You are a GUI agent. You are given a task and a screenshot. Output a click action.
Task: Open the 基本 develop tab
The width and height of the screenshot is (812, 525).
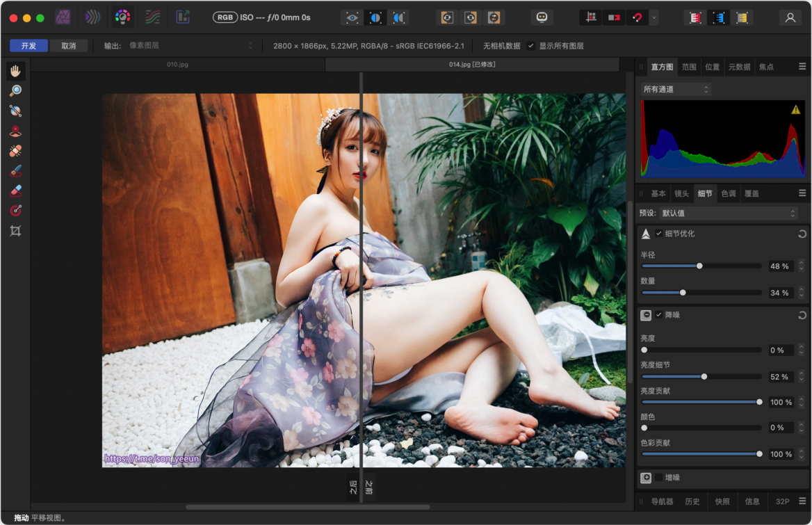point(658,193)
